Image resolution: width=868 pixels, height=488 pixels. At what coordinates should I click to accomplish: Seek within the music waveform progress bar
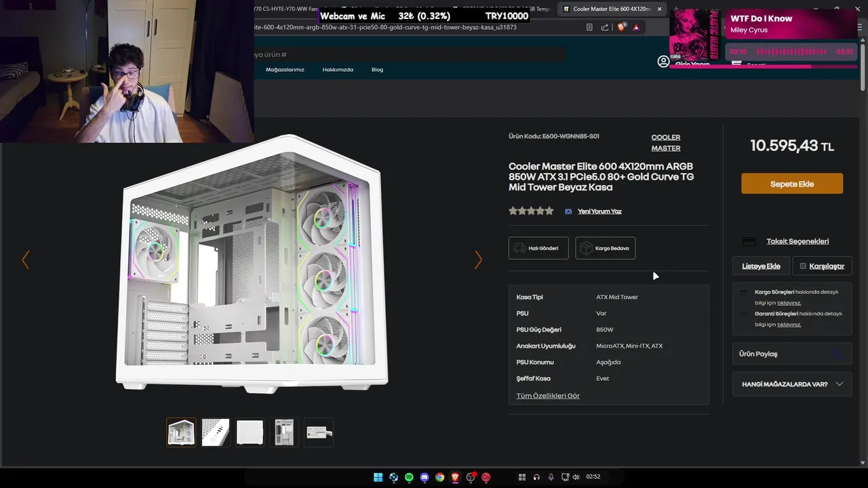791,52
